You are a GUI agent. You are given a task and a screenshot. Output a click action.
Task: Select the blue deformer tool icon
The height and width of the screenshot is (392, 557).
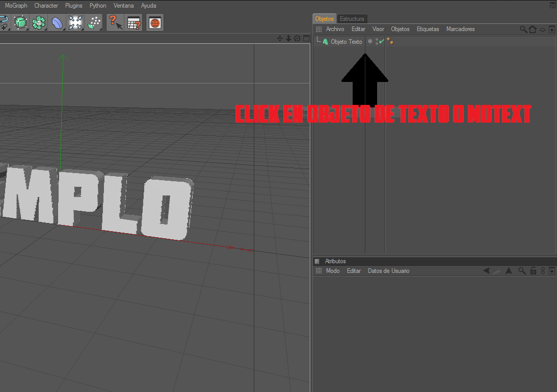57,22
